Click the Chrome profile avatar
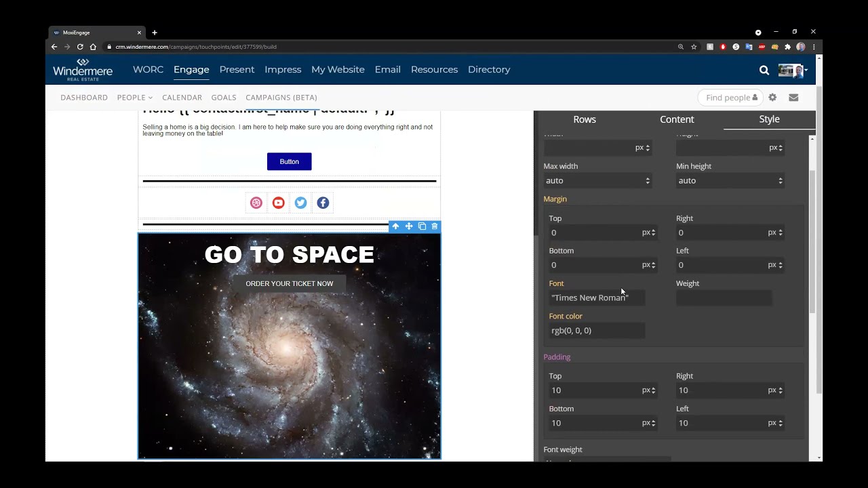The width and height of the screenshot is (868, 488). pos(801,47)
